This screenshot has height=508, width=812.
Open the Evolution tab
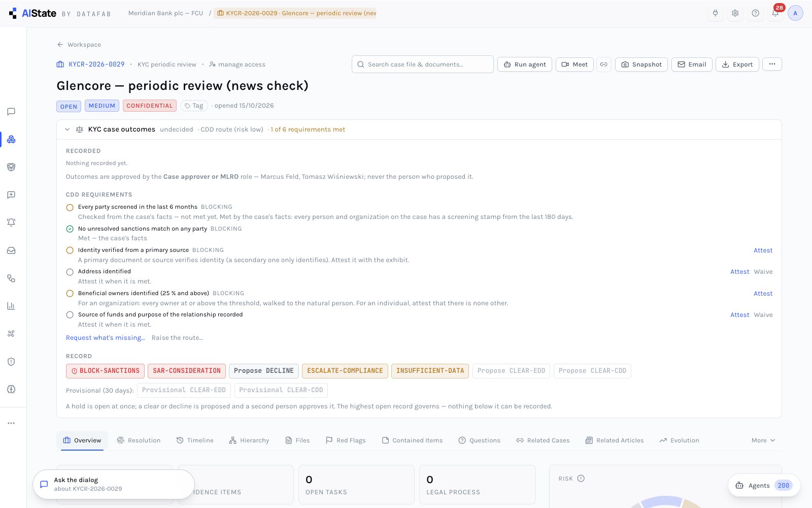coord(679,440)
